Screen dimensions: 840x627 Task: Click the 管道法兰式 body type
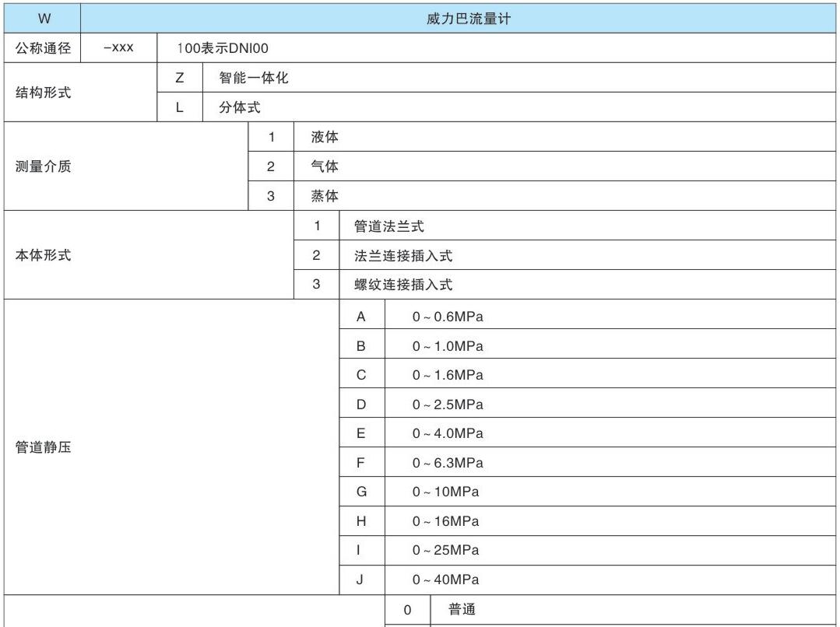388,226
